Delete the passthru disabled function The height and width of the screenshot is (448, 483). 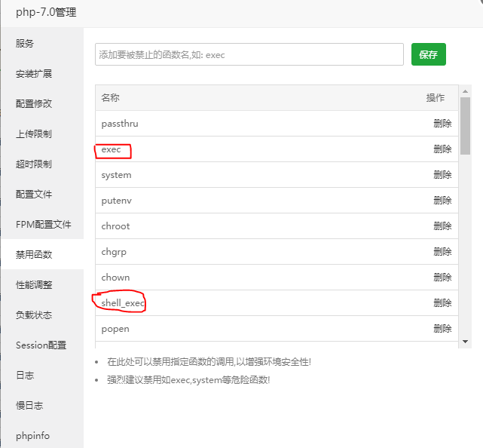point(442,124)
